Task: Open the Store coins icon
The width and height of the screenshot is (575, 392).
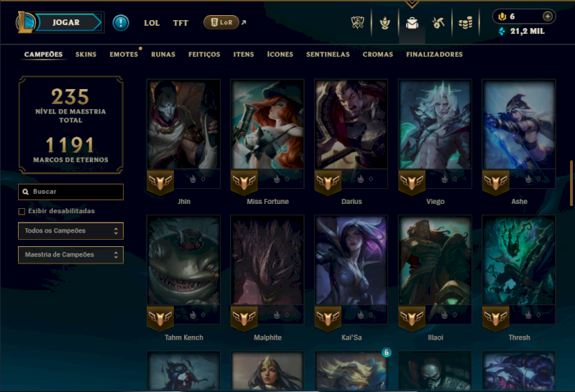Action: 466,23
